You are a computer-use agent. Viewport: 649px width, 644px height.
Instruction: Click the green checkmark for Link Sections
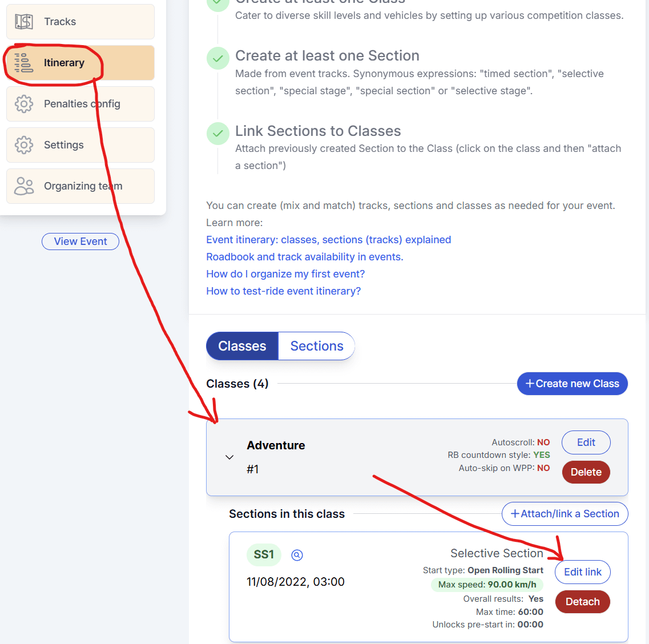(x=217, y=134)
